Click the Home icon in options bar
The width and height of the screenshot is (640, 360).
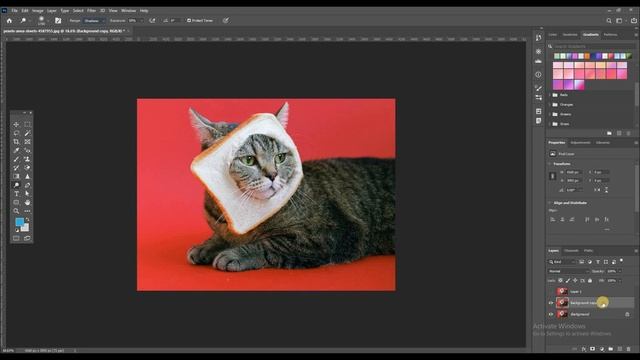pos(9,20)
